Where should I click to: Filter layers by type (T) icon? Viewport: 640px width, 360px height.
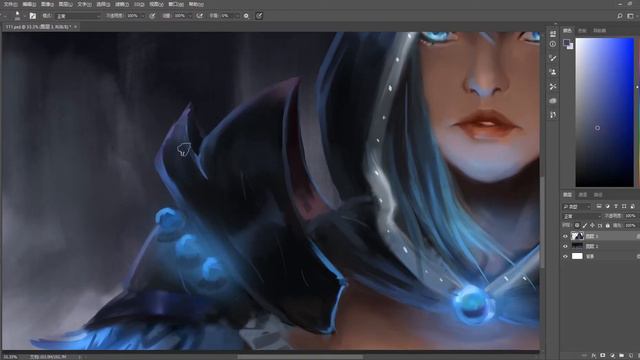pyautogui.click(x=616, y=206)
